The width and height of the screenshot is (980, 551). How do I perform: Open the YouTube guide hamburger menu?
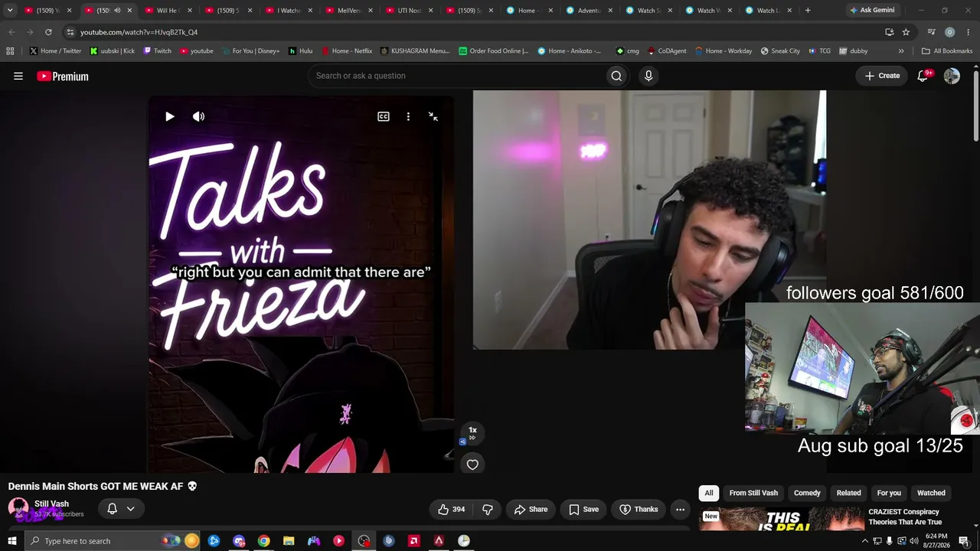point(18,76)
